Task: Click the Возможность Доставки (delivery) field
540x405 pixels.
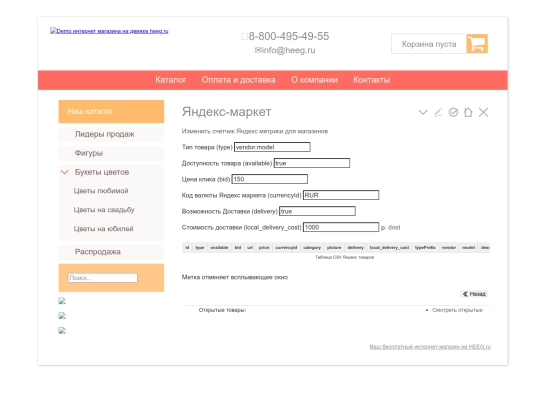Action: point(317,211)
